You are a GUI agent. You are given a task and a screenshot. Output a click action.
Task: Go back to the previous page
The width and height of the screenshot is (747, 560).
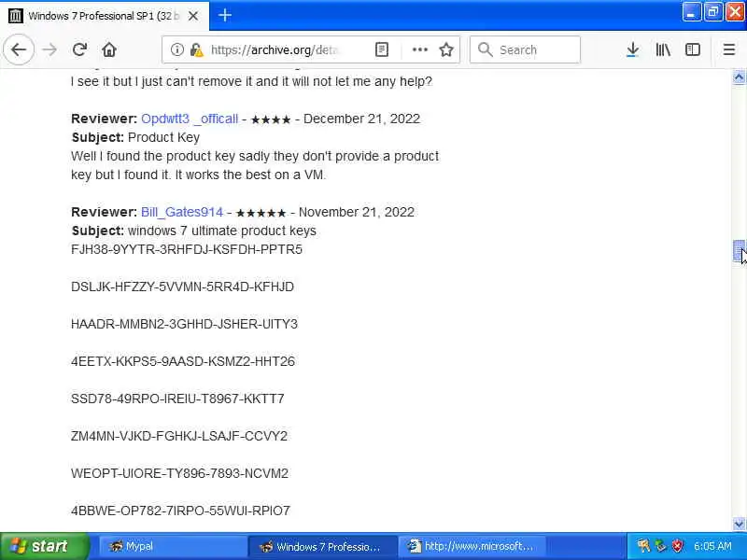[x=19, y=49]
